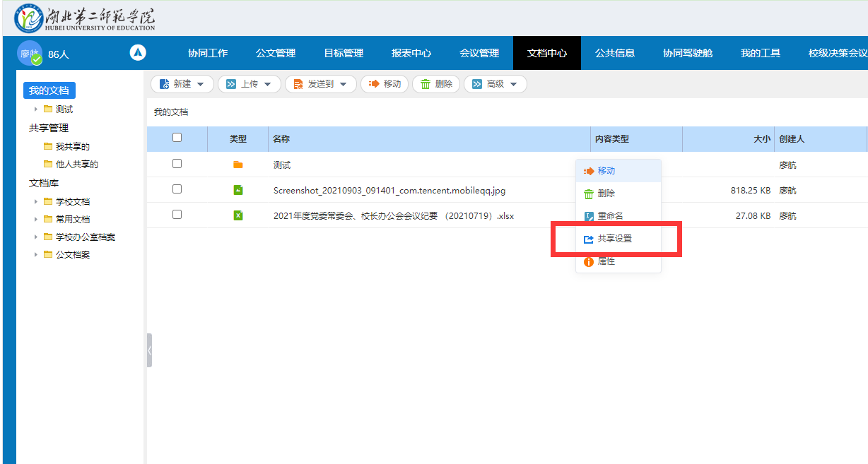Click the Hubei University of Education logo
868x464 pixels.
85,19
